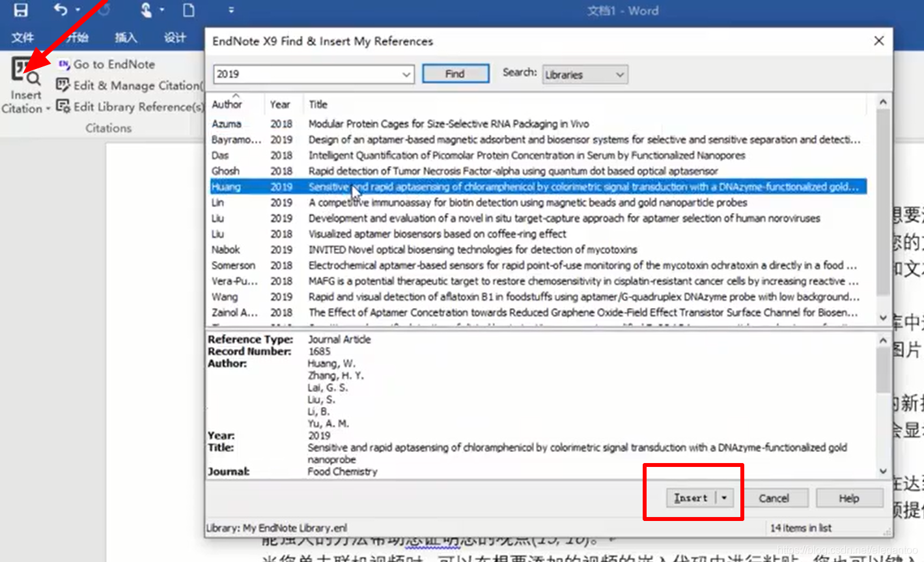Open the 文件 ribbon tab
Image resolution: width=924 pixels, height=562 pixels.
(22, 38)
